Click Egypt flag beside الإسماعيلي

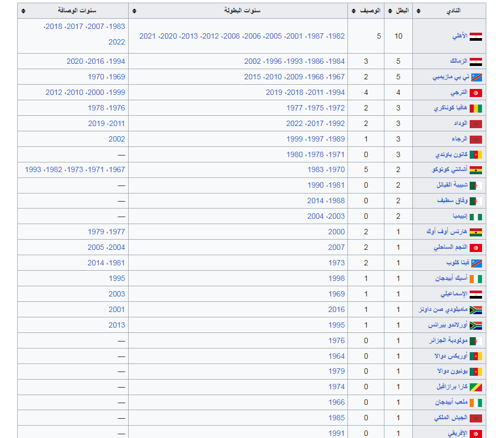[x=476, y=295]
